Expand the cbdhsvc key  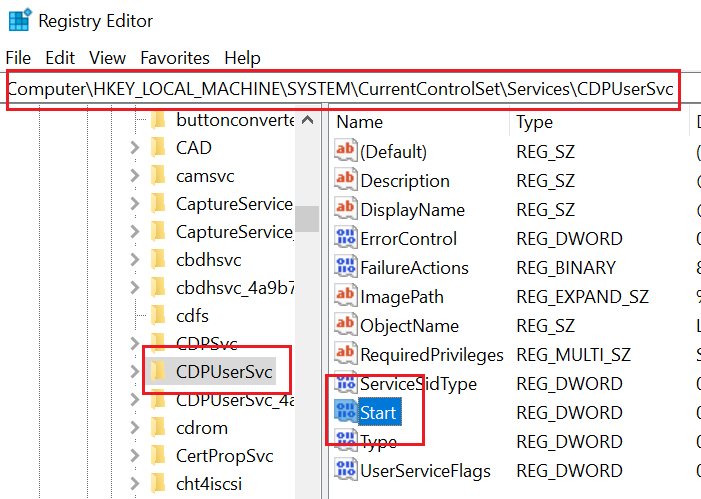pyautogui.click(x=135, y=260)
